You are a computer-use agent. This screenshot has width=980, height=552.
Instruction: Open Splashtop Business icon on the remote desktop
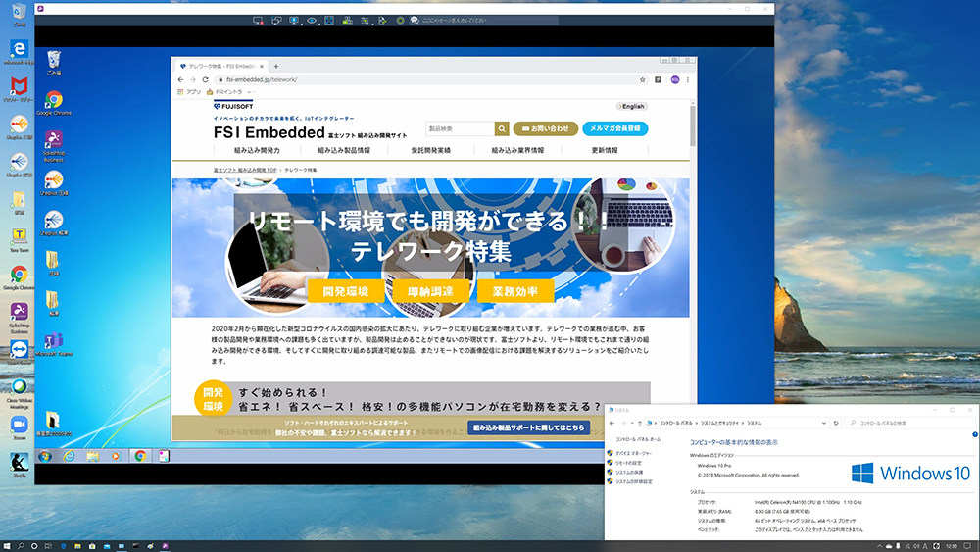(x=54, y=146)
